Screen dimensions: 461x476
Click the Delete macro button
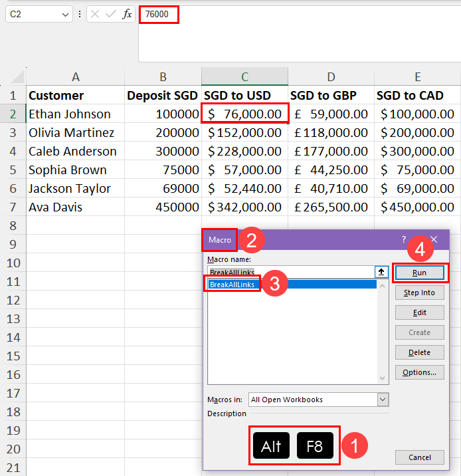(419, 352)
